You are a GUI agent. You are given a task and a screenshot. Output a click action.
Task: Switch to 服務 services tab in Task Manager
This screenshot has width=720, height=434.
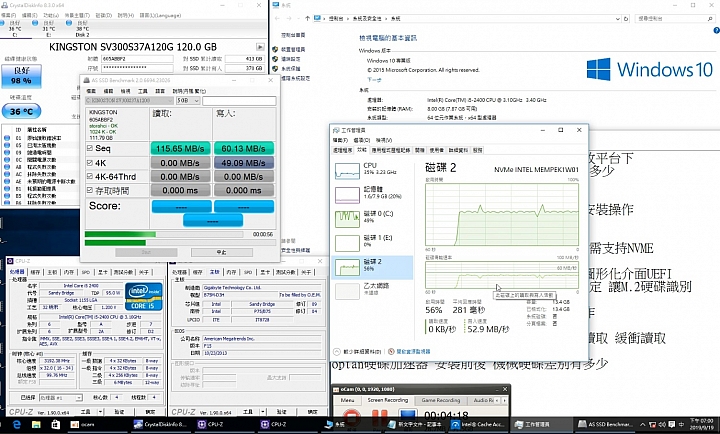[478, 150]
